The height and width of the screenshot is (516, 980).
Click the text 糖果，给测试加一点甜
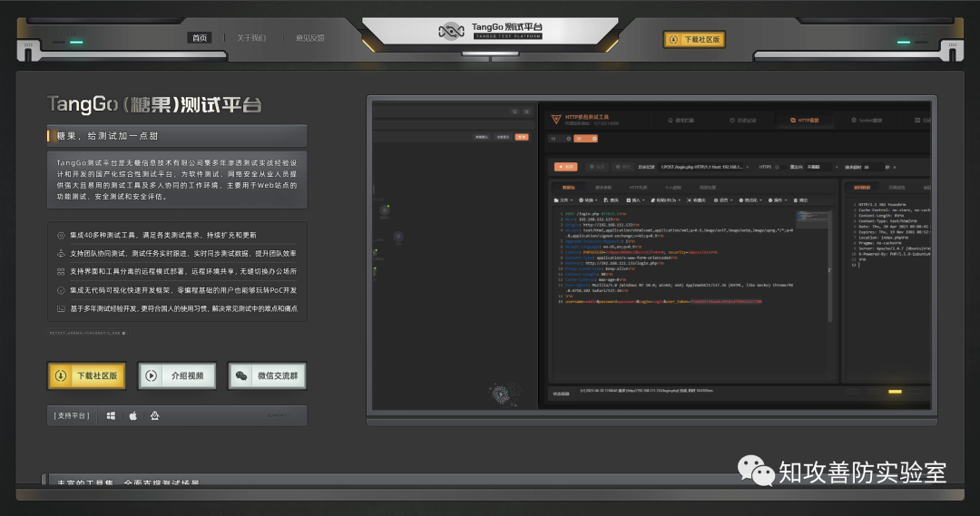[107, 136]
